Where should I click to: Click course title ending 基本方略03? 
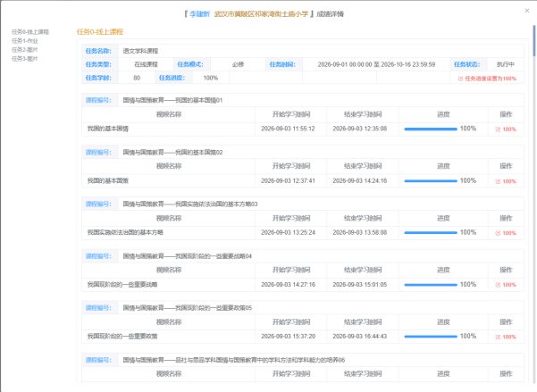click(190, 204)
